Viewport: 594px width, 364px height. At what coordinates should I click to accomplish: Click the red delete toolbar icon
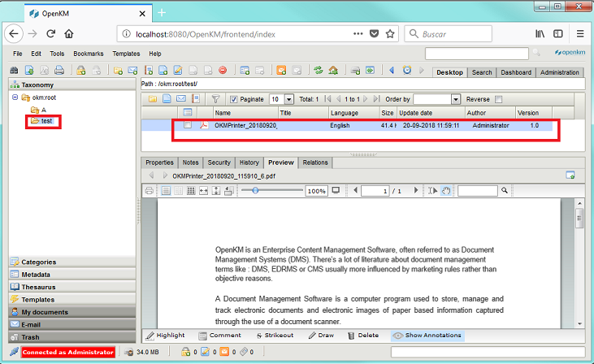[x=223, y=70]
